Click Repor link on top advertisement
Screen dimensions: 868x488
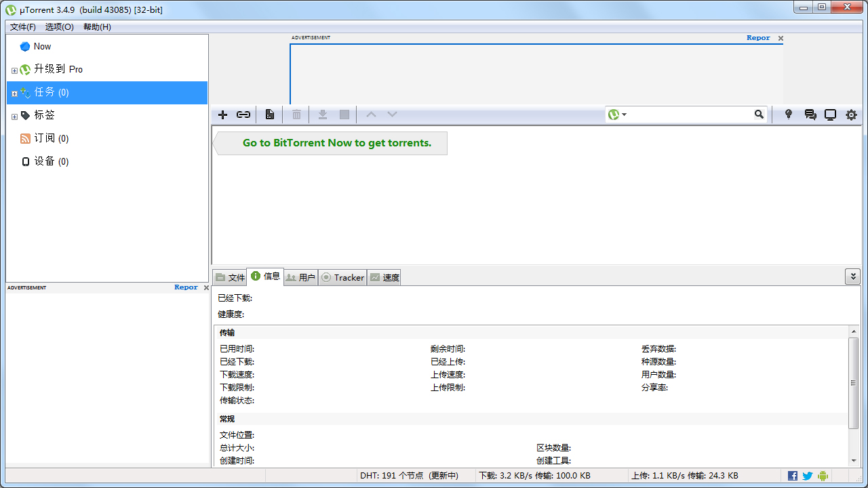tap(758, 38)
